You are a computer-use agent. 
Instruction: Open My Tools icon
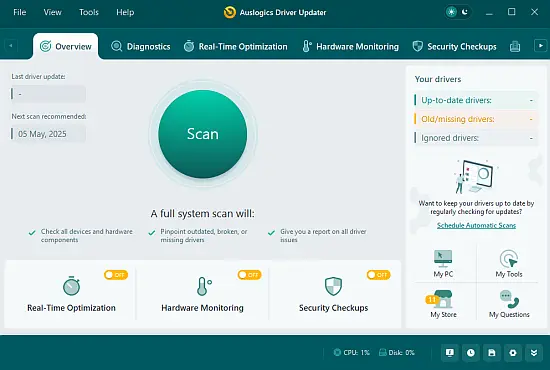pyautogui.click(x=509, y=264)
